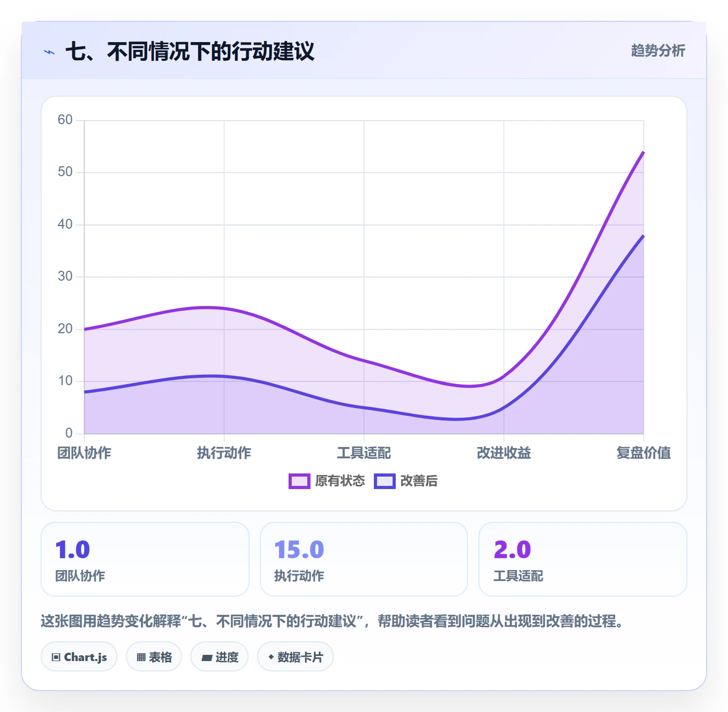This screenshot has height=712, width=728.
Task: Open the 15.0 执行动作 stat card
Action: [364, 559]
